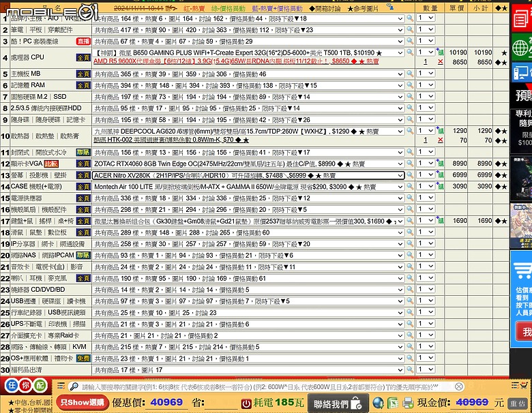The height and width of the screenshot is (413, 532).
Task: Click the ◆★ marks in the ACER Nitro row
Action: (x=501, y=175)
